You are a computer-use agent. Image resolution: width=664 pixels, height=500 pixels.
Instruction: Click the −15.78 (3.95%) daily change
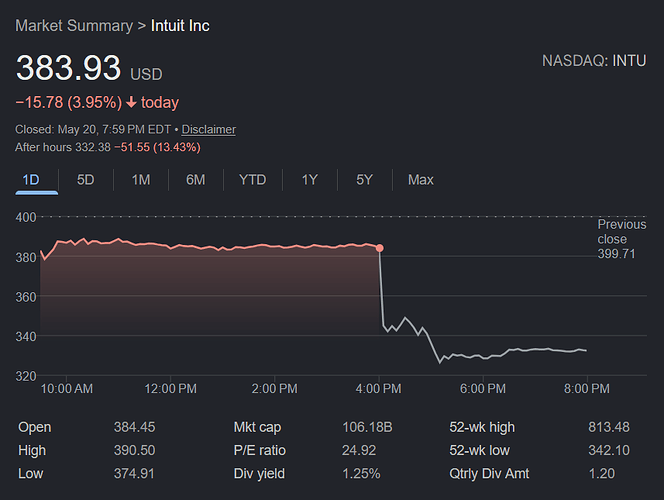pyautogui.click(x=69, y=102)
